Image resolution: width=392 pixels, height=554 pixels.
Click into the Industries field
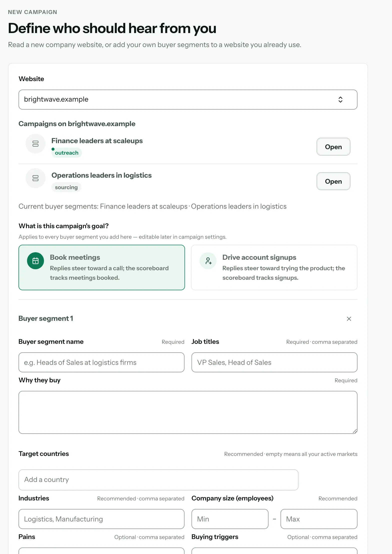[101, 519]
